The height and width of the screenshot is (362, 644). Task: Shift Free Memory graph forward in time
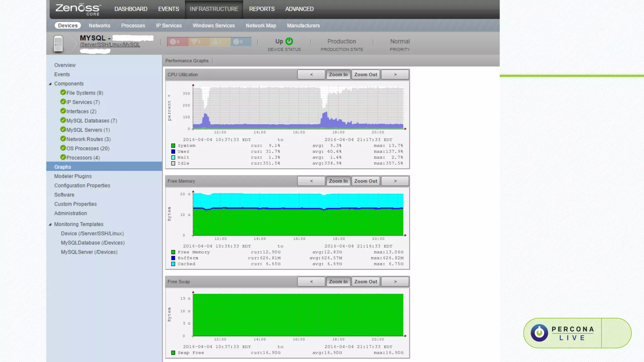[x=395, y=181]
